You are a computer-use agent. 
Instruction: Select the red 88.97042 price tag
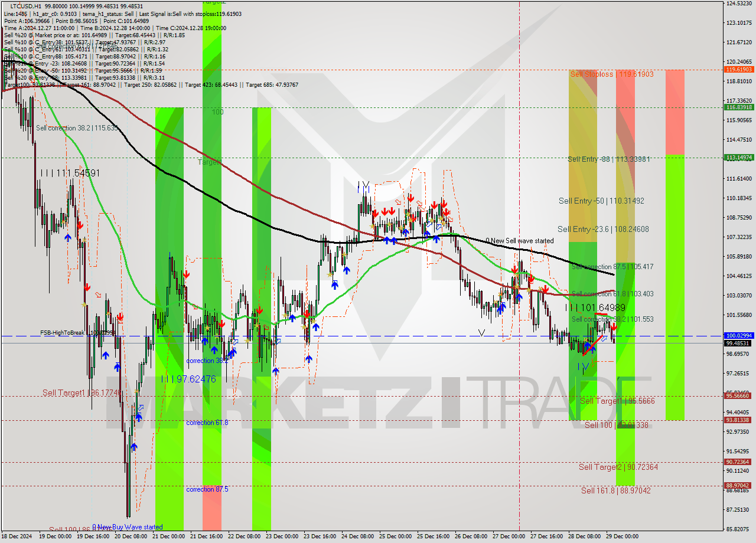pyautogui.click(x=738, y=486)
